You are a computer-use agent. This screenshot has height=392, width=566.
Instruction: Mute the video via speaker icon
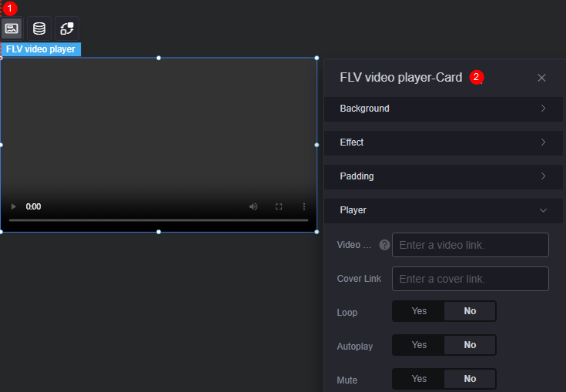pos(253,206)
